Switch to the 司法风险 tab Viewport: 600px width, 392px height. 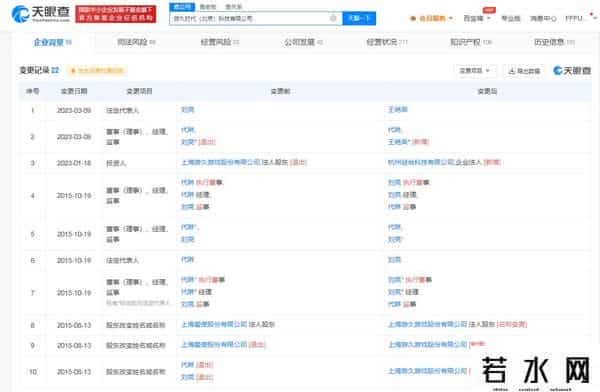tap(136, 42)
